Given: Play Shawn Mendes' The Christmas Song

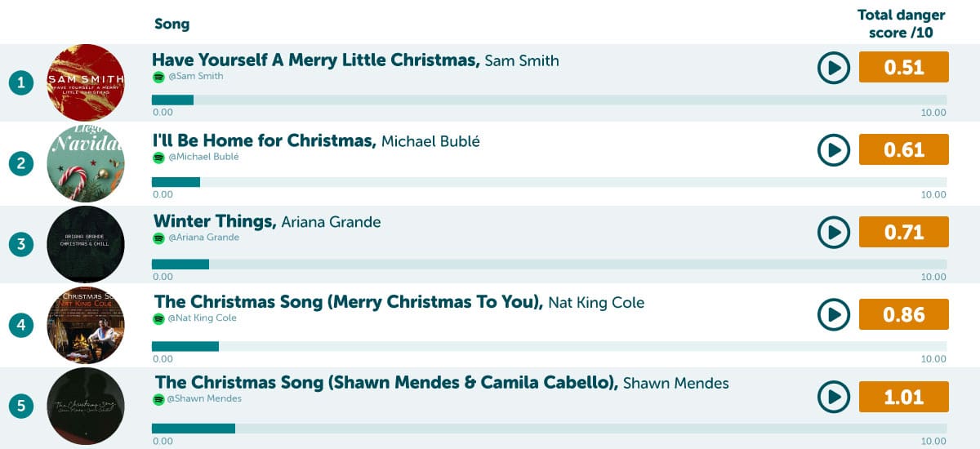Looking at the screenshot, I should (834, 398).
